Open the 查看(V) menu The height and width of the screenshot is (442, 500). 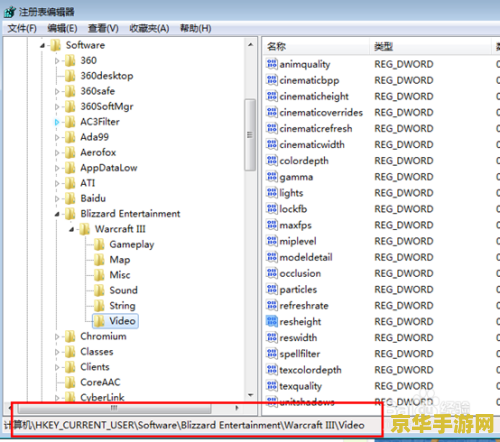tap(103, 28)
